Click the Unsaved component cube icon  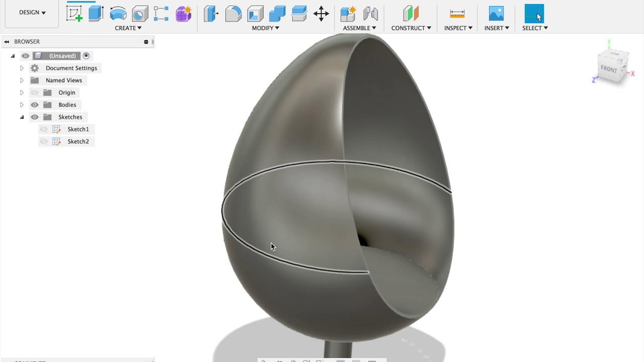pyautogui.click(x=38, y=56)
